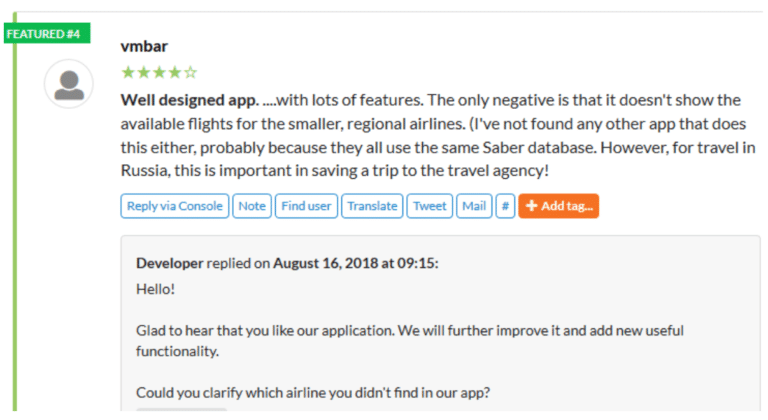The width and height of the screenshot is (768, 420).
Task: Send the review via Mail button
Action: (474, 206)
